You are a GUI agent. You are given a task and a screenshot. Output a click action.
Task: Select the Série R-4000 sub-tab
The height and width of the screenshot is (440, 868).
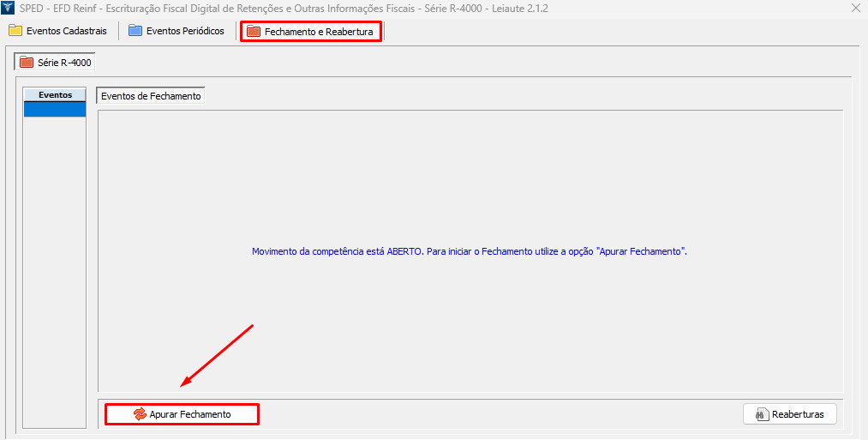pos(64,63)
